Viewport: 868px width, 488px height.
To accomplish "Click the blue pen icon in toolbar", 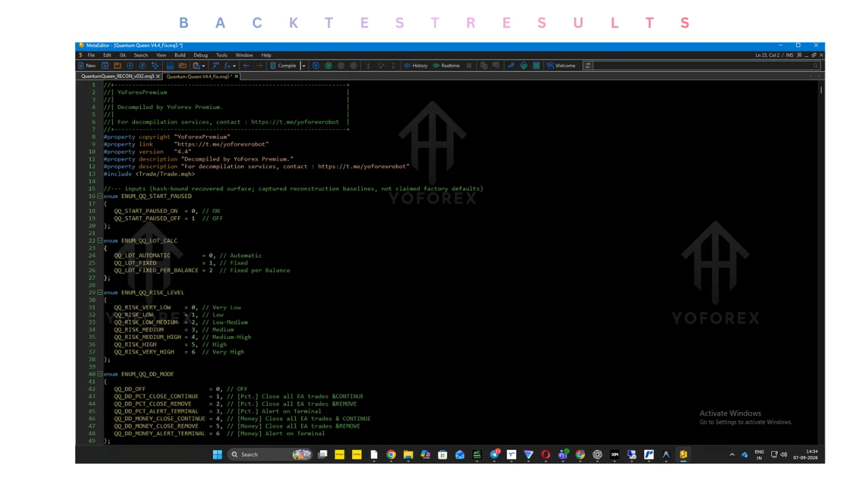I will point(511,66).
